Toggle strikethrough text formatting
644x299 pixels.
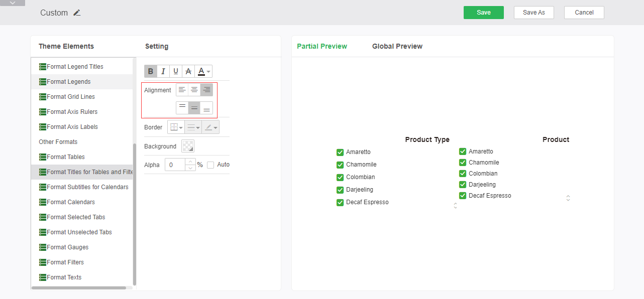point(188,71)
